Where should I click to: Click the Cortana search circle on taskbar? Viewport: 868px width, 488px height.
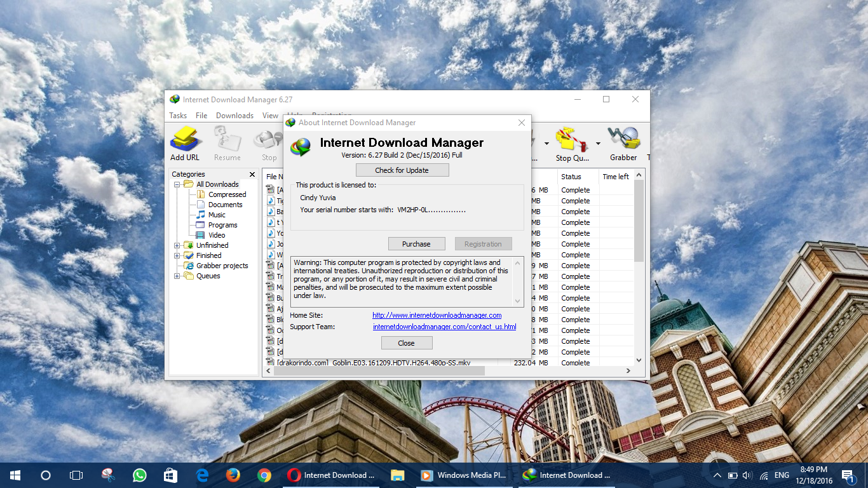(46, 475)
